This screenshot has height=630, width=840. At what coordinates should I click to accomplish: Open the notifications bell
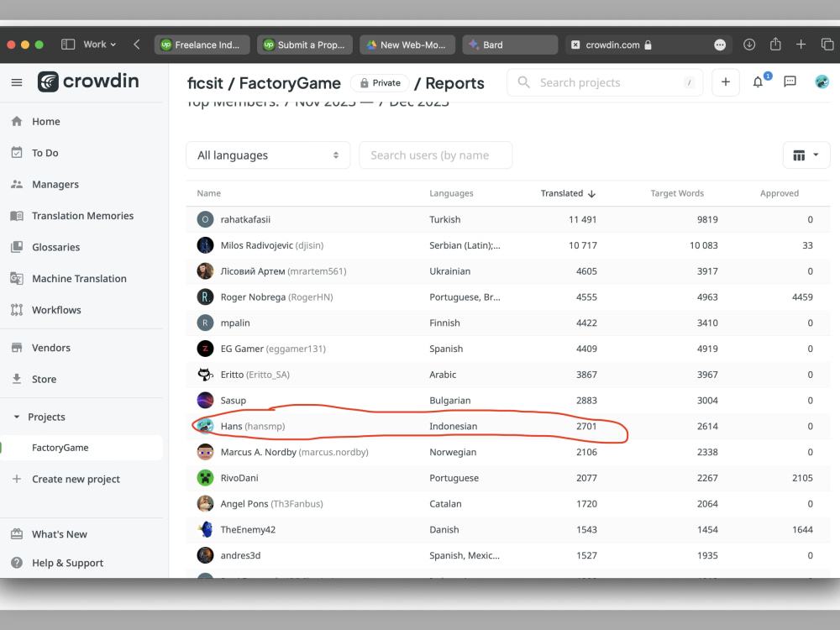(x=757, y=81)
